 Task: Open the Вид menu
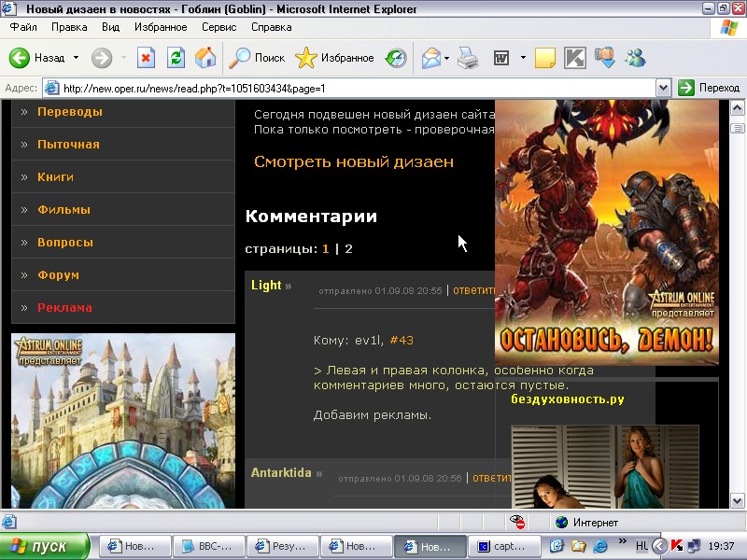(x=110, y=27)
